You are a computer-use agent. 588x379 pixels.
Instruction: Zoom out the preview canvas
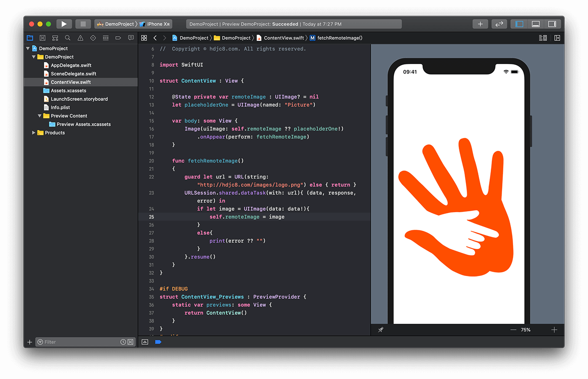point(513,330)
